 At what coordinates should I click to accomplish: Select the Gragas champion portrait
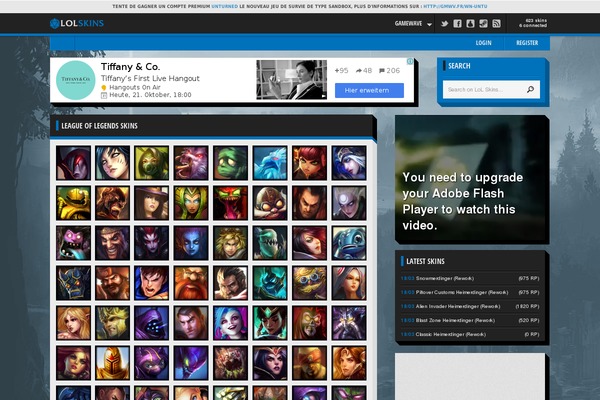(191, 283)
